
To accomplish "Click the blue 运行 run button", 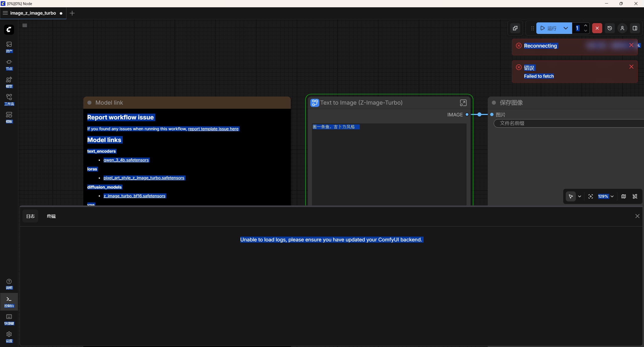I will (549, 28).
